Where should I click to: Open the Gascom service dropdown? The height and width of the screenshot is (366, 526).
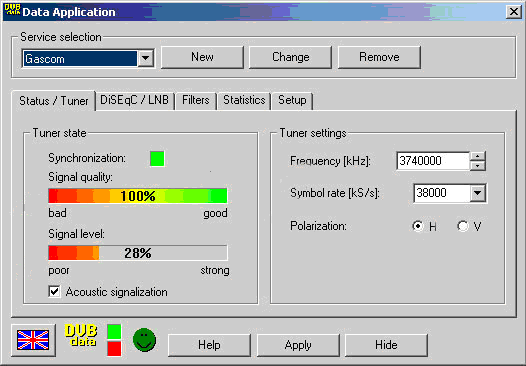point(146,58)
